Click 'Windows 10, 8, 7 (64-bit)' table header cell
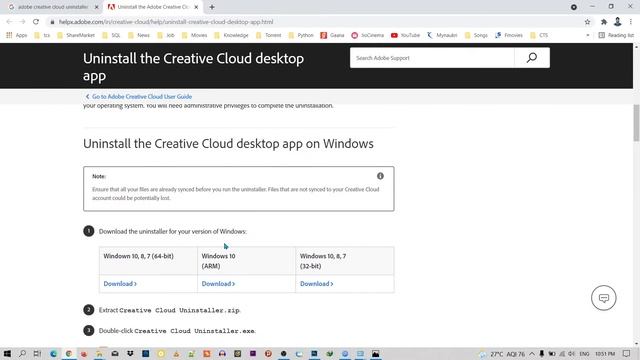Screen dimensions: 640x360 [x=148, y=260]
